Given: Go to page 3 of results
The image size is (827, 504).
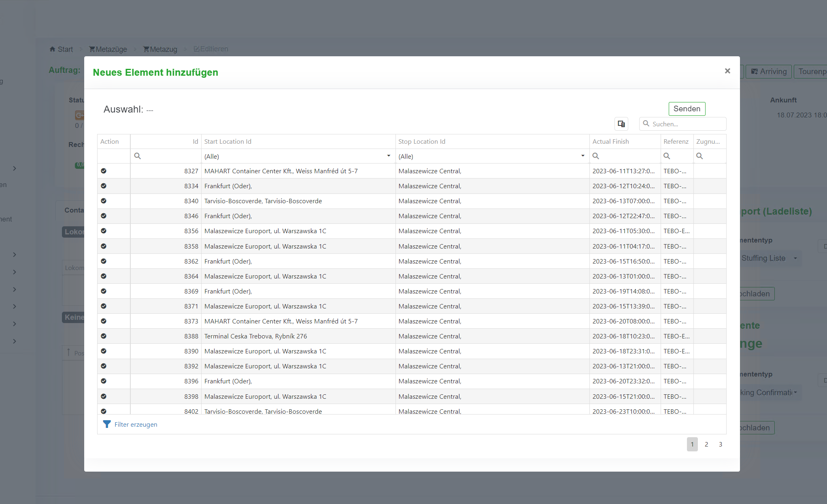Looking at the screenshot, I should click(721, 444).
